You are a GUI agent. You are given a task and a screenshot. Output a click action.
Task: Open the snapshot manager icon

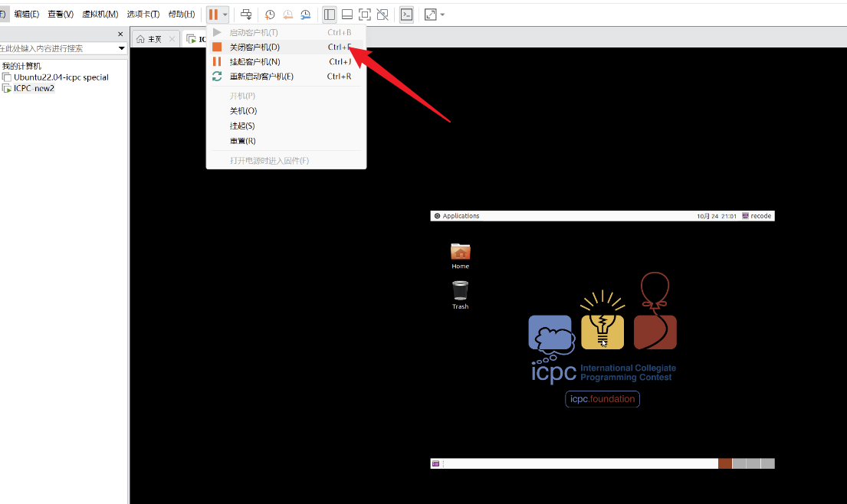[306, 15]
